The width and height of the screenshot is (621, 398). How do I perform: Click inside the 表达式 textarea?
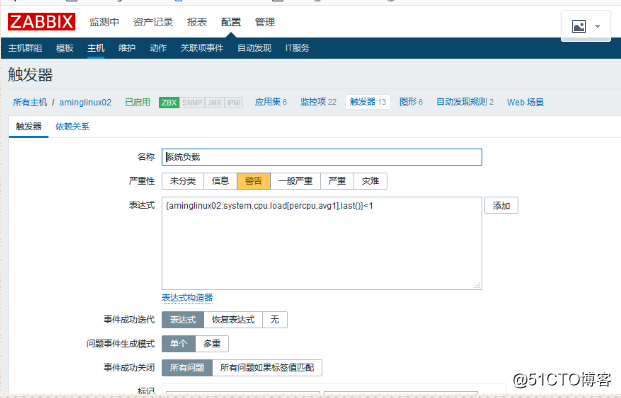[322, 243]
